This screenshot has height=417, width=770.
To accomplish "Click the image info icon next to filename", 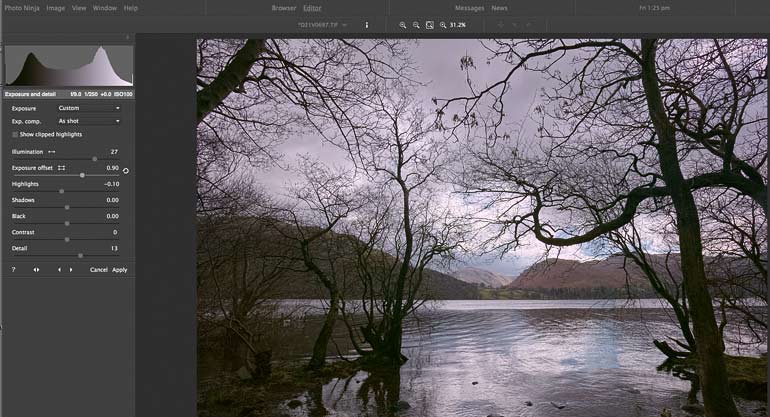I will [366, 25].
